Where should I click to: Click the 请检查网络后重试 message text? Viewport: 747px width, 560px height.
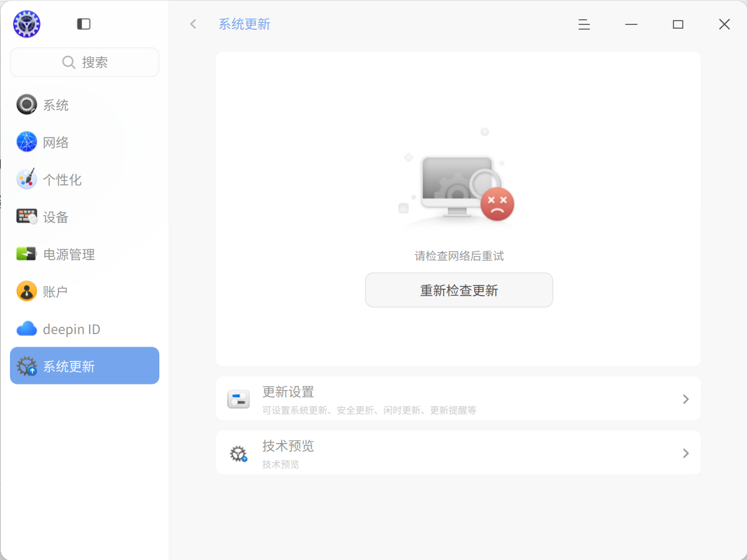(x=459, y=256)
